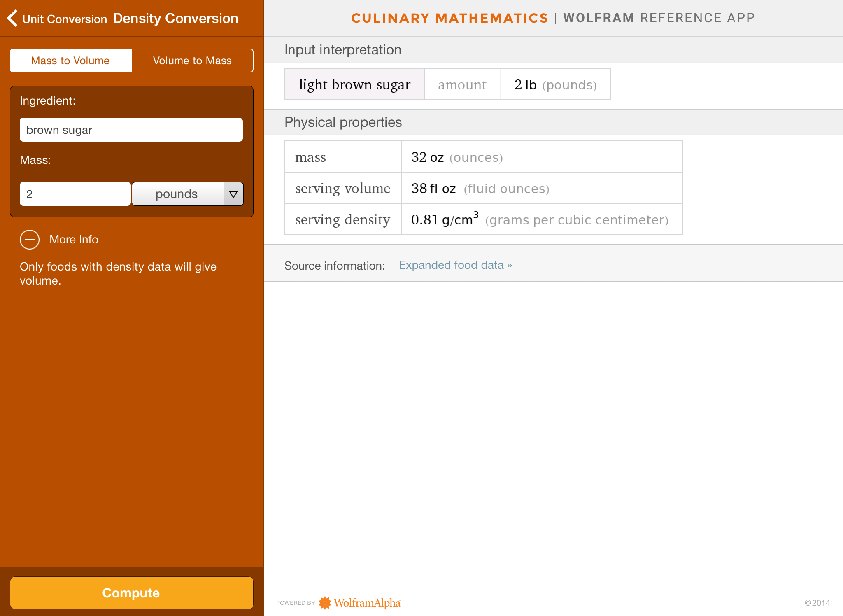The height and width of the screenshot is (616, 843).
Task: Select the light brown sugar interpretation cell
Action: pyautogui.click(x=354, y=84)
